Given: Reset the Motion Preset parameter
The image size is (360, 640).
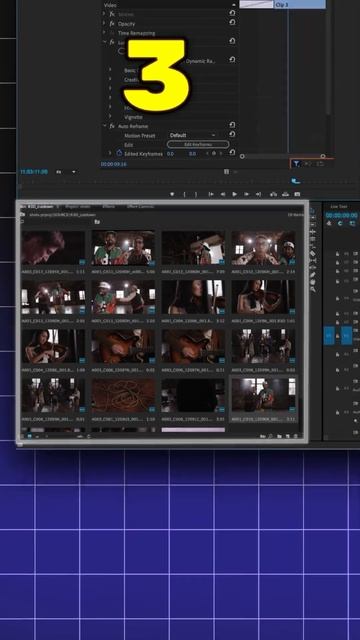Looking at the screenshot, I should [x=232, y=134].
